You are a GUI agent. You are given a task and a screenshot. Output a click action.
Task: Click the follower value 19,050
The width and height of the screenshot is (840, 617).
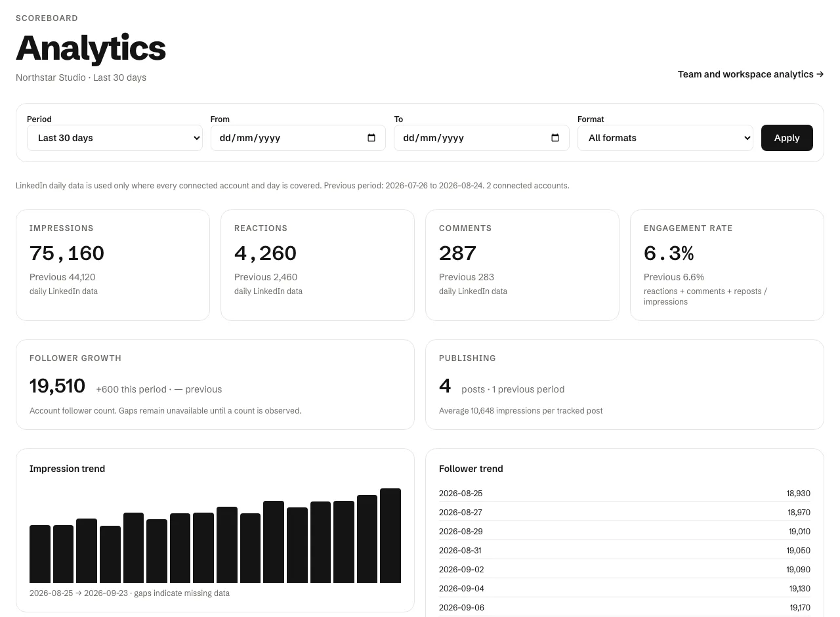coord(799,551)
